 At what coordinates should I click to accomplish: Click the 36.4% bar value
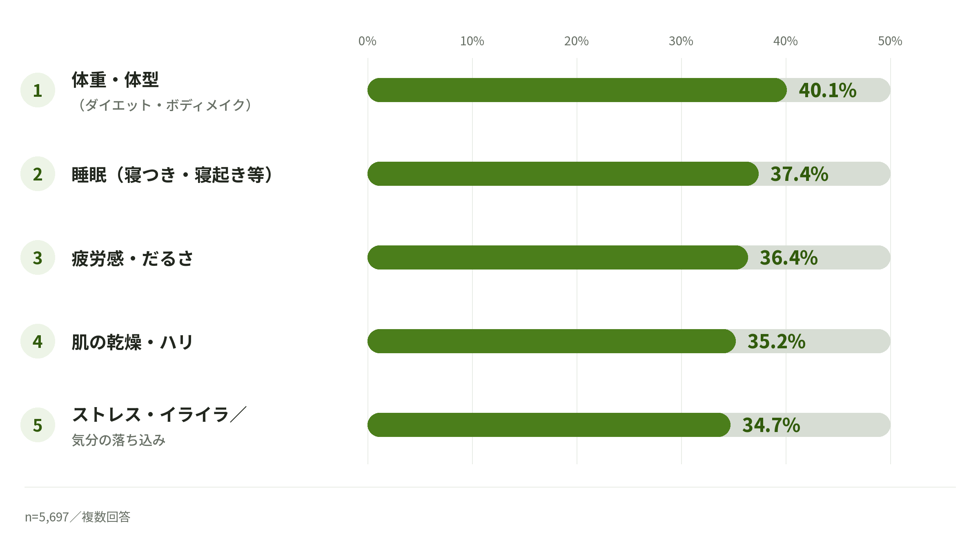click(x=789, y=258)
